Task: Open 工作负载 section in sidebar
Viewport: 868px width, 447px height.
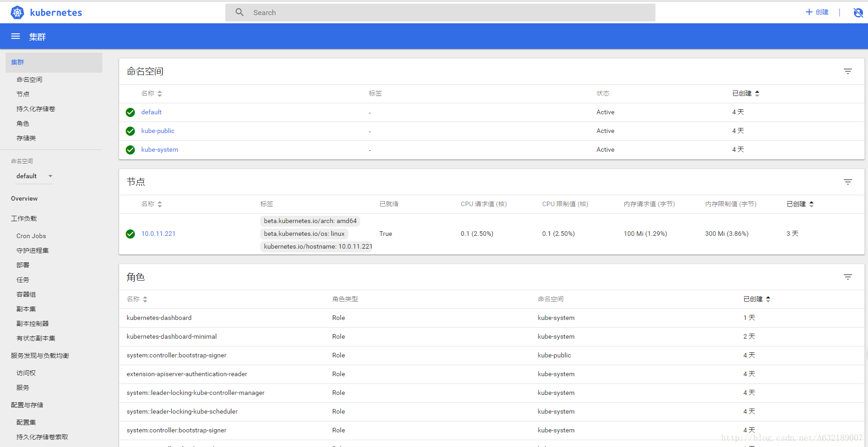Action: (x=24, y=218)
